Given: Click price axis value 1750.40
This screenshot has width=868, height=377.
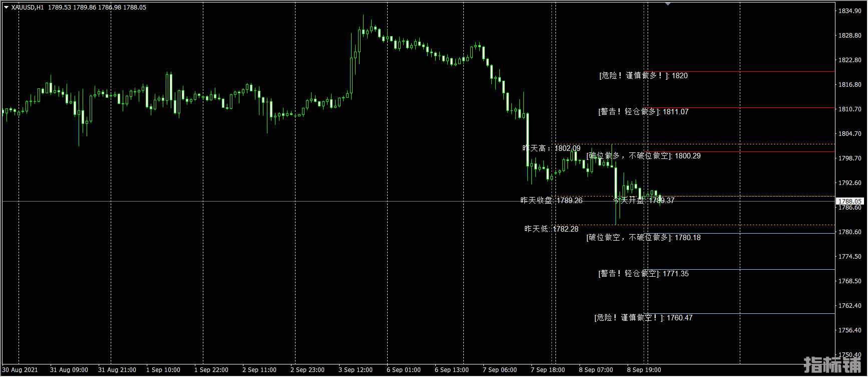Looking at the screenshot, I should click(850, 355).
